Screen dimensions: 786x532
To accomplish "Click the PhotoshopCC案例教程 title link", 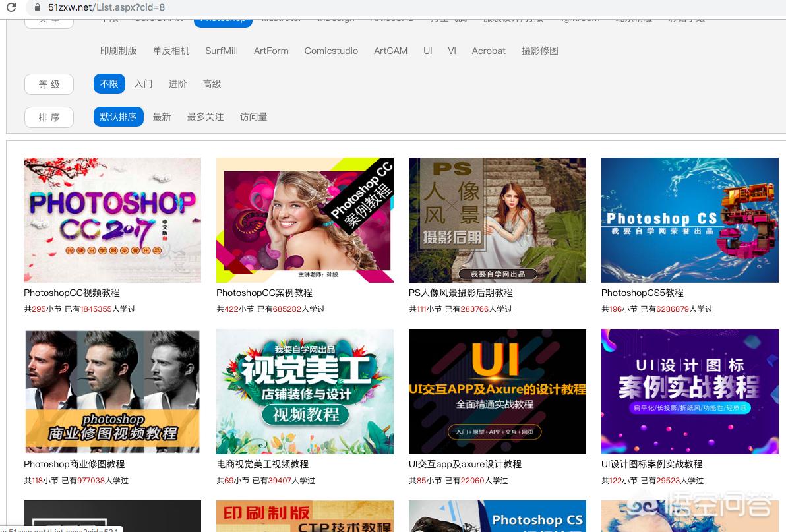I will coord(264,293).
